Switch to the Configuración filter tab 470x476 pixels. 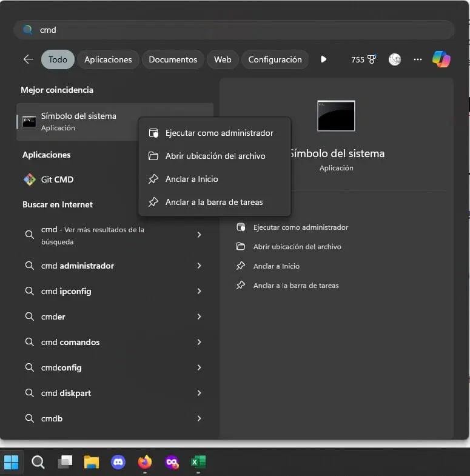pyautogui.click(x=275, y=59)
